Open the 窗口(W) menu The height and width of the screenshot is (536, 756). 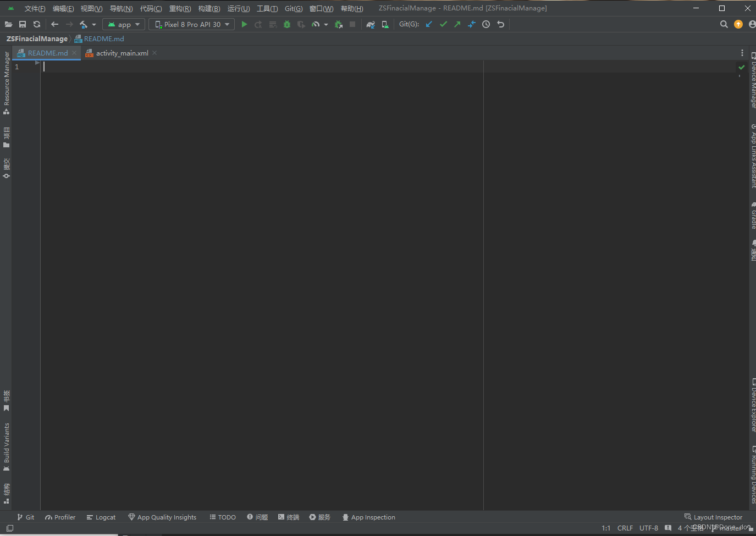tap(321, 8)
